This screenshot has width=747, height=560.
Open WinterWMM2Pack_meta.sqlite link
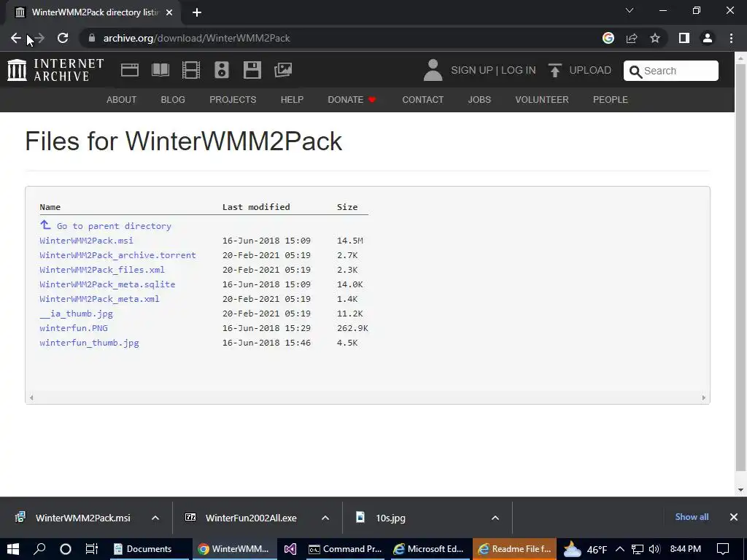(x=107, y=284)
